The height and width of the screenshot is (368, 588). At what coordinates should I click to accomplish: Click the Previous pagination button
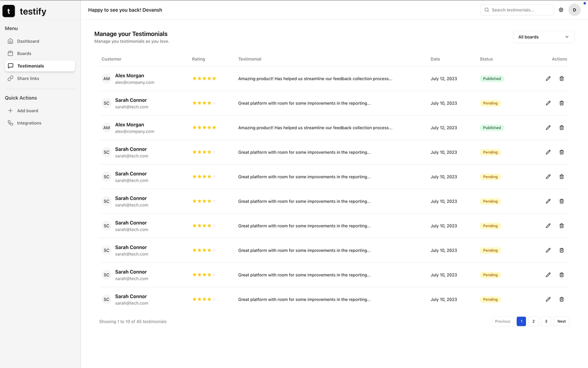click(502, 321)
